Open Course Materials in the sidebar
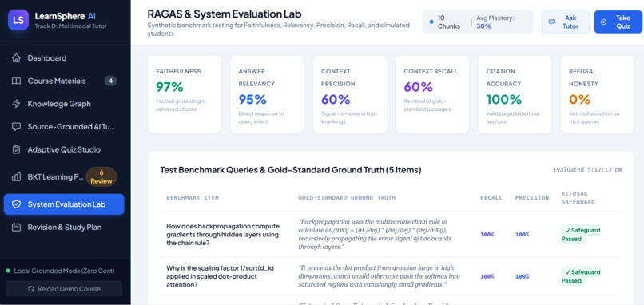The height and width of the screenshot is (305, 644). click(64, 81)
